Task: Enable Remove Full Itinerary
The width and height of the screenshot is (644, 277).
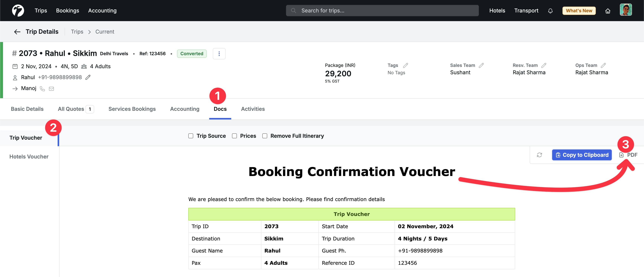Action: tap(265, 136)
